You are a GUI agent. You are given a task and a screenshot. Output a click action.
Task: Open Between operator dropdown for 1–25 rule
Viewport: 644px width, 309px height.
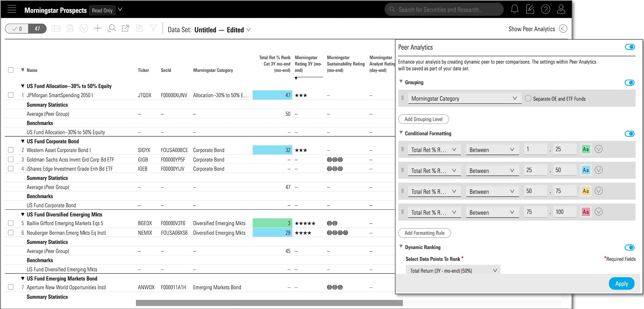click(x=492, y=150)
